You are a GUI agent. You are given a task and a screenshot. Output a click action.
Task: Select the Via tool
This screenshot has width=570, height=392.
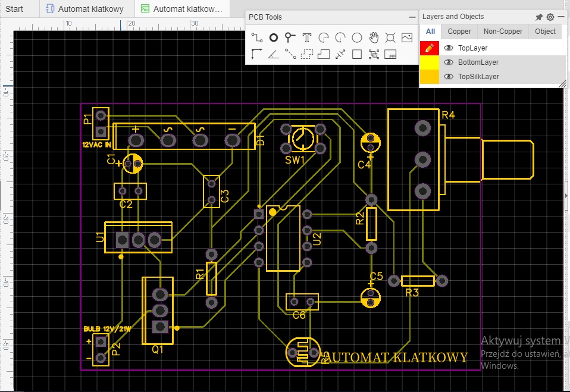(x=290, y=37)
